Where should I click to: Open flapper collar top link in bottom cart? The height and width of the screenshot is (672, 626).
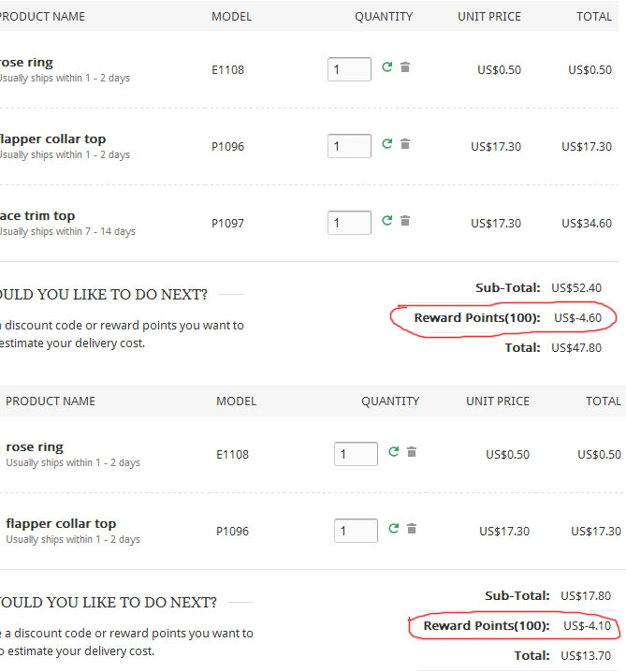[61, 524]
